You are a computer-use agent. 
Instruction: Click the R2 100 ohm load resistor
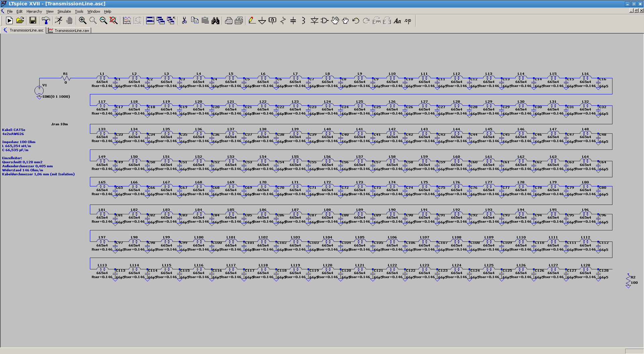pos(628,280)
